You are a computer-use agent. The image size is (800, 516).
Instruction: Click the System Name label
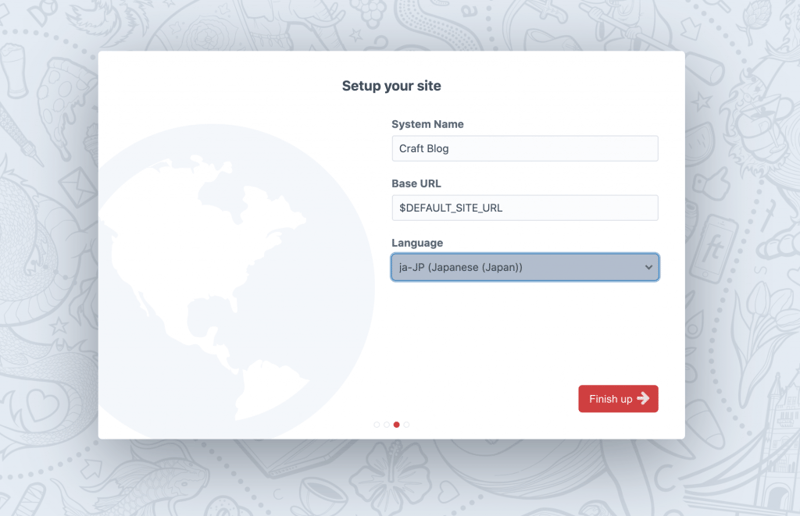pos(427,124)
